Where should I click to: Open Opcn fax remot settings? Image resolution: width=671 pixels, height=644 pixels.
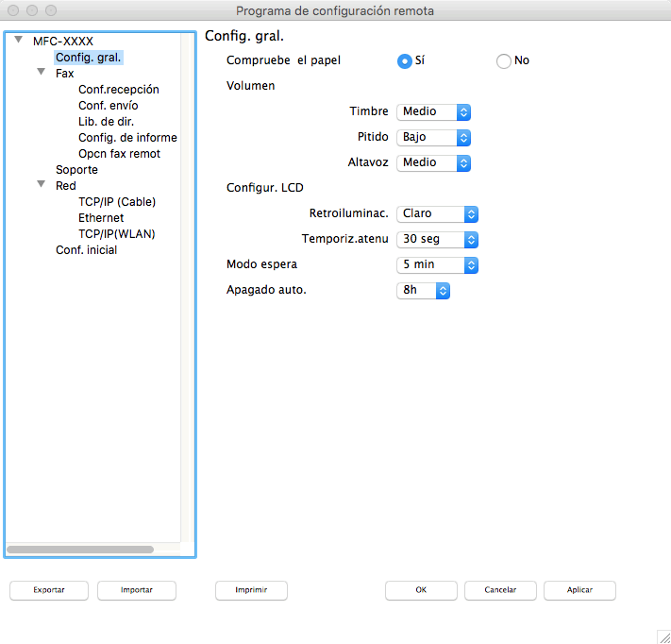[x=120, y=154]
